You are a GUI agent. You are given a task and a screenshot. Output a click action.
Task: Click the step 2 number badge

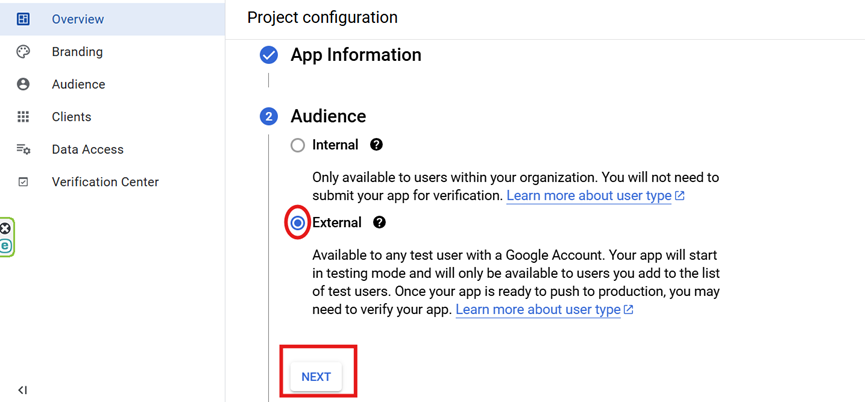[268, 117]
